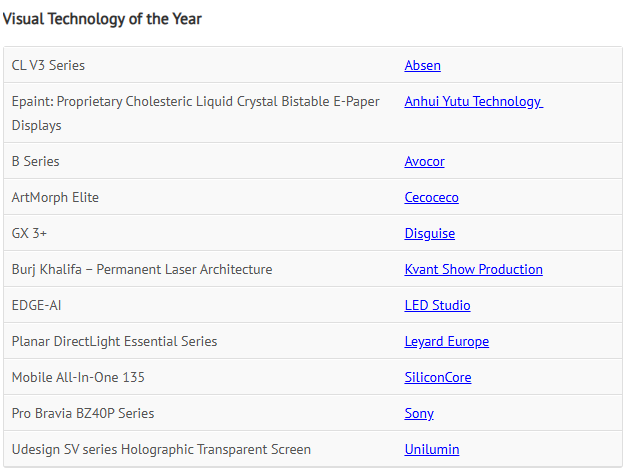Open the Unilumin link
627x473 pixels.
tap(431, 449)
